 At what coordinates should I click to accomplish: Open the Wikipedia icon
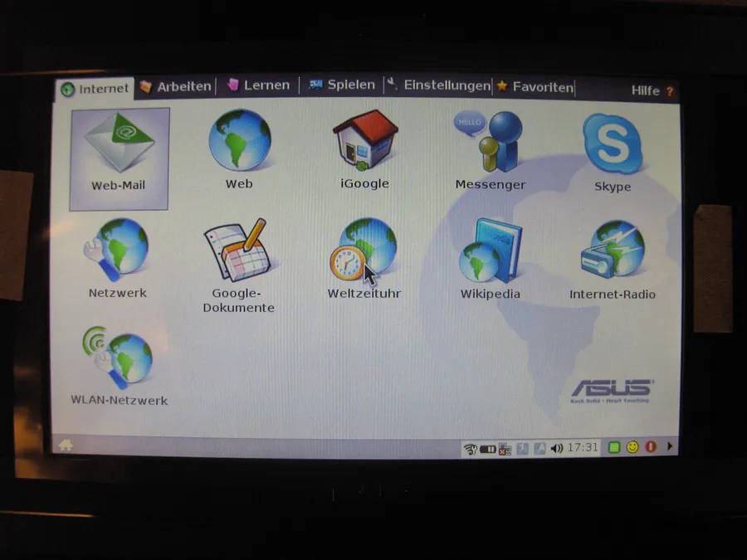pyautogui.click(x=491, y=250)
